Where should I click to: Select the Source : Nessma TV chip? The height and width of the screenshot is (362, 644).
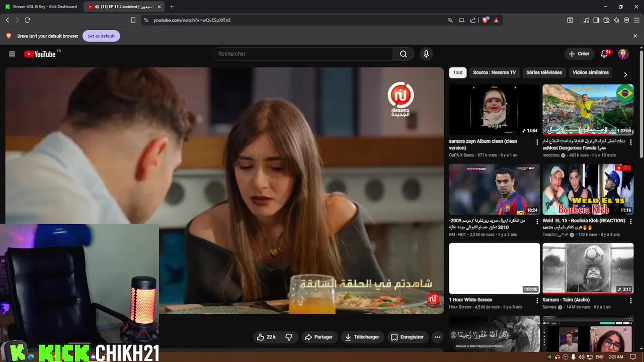(495, 72)
